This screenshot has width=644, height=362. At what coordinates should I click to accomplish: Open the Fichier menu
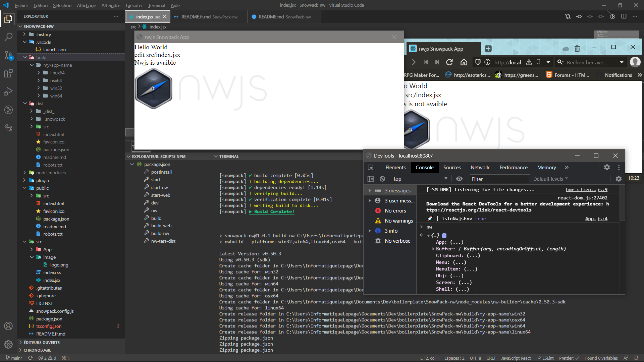21,5
